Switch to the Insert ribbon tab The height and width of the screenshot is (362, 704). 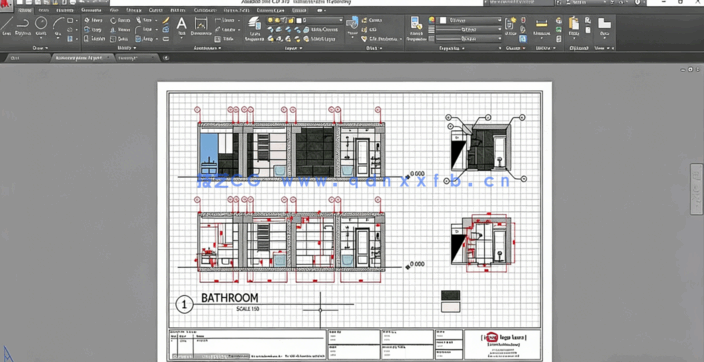click(44, 10)
